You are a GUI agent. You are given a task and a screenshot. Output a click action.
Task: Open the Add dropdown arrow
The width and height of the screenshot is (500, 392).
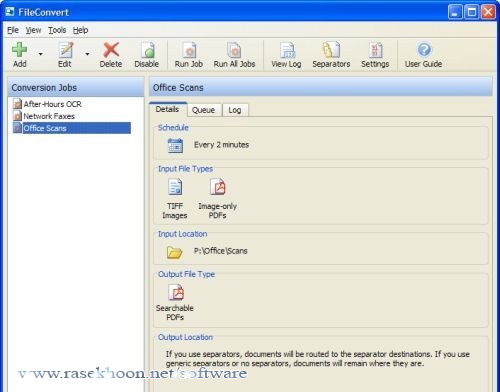(x=41, y=54)
